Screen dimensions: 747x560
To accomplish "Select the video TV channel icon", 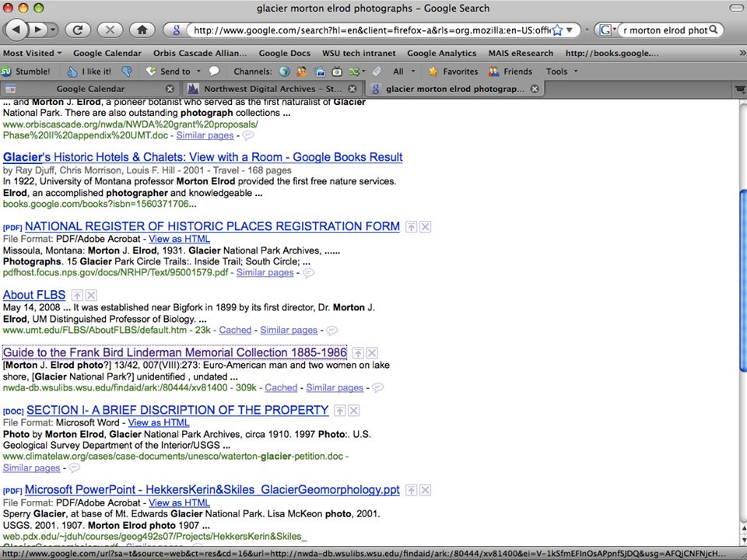I will (337, 72).
